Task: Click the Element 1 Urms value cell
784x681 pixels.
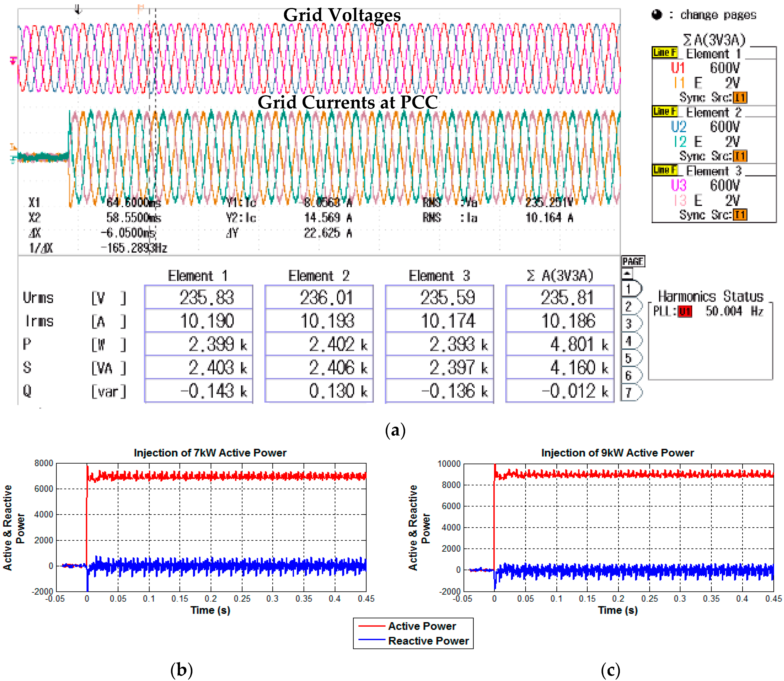Action: click(198, 297)
